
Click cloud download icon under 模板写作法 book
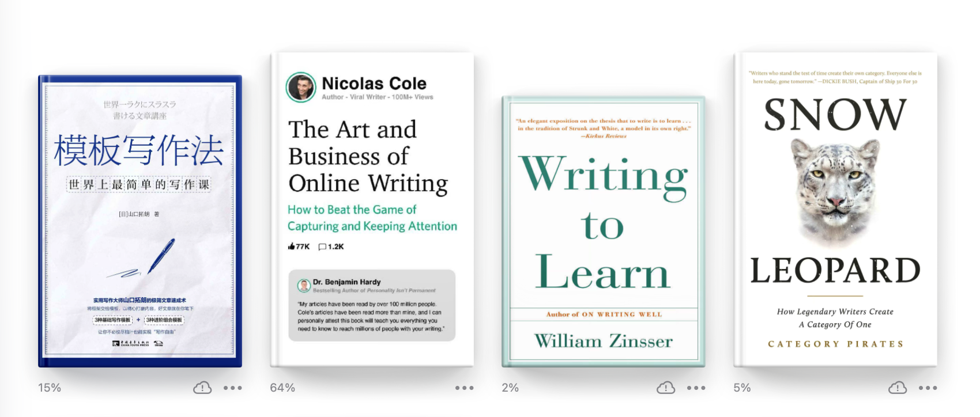[202, 388]
